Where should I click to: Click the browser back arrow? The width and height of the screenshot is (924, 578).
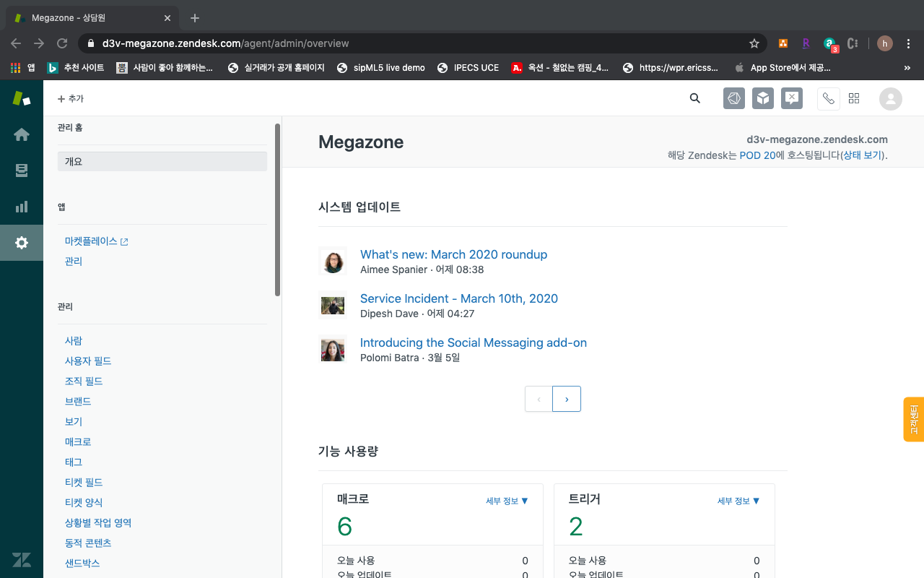coord(16,43)
